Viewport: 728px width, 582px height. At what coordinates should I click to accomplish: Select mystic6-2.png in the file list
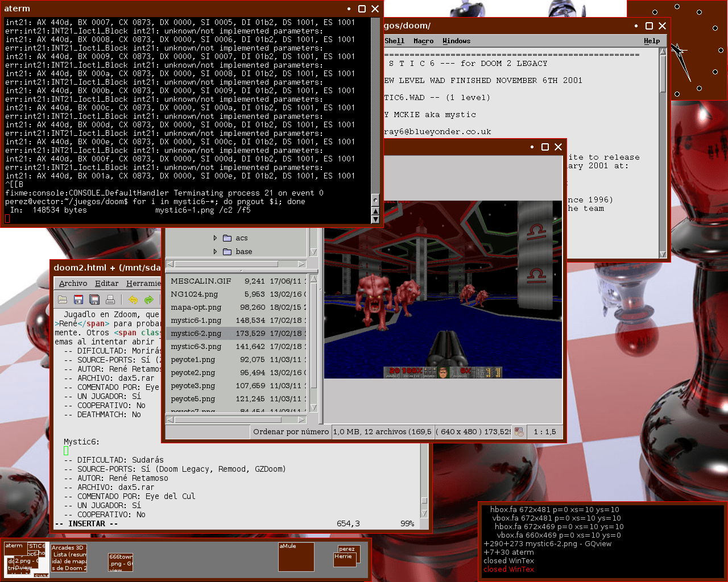pyautogui.click(x=238, y=334)
